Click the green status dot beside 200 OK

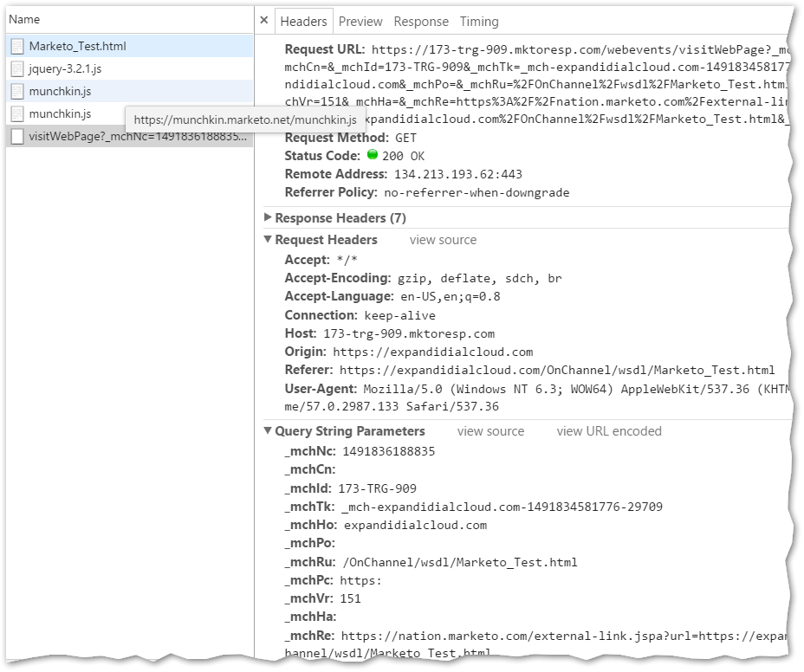373,155
